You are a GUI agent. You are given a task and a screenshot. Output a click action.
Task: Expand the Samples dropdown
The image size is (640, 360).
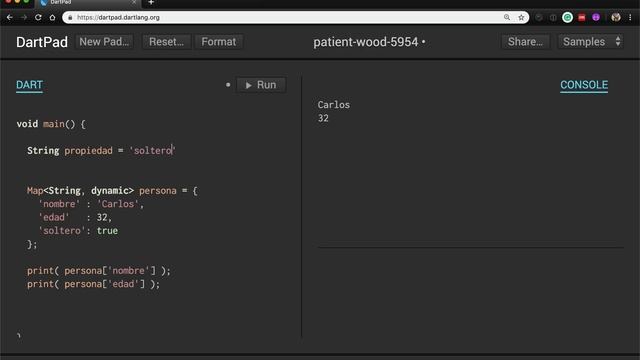(591, 42)
